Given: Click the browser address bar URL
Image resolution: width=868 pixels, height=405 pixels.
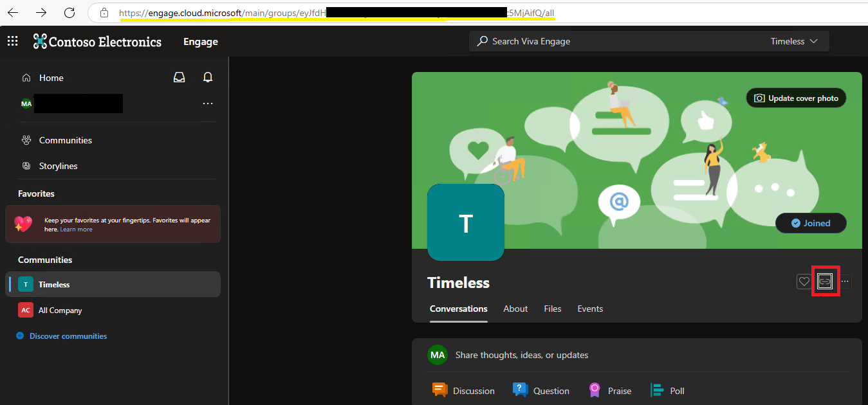Looking at the screenshot, I should click(337, 13).
